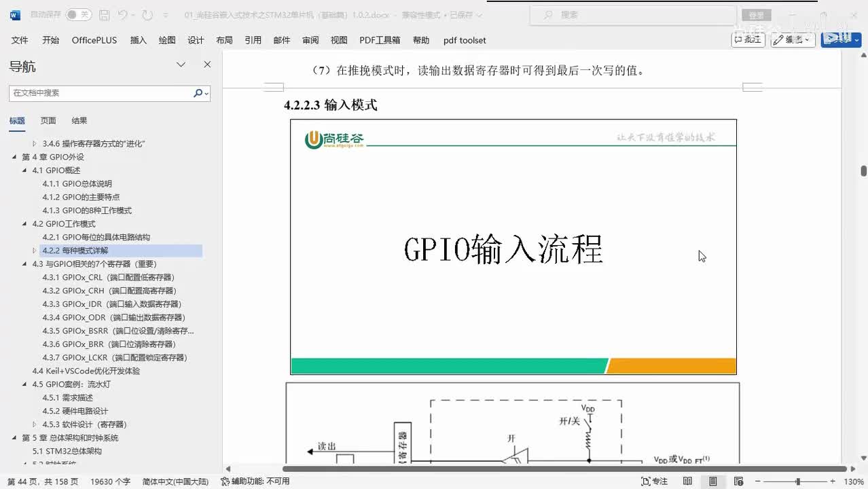Go to heading 5.1 STM32总体架构
The image size is (868, 489).
pos(67,451)
